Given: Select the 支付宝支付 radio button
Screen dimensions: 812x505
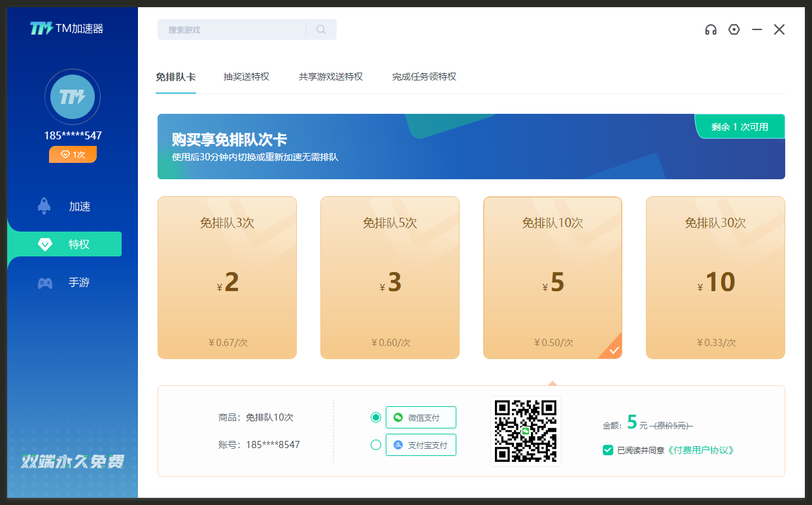Looking at the screenshot, I should [x=376, y=445].
